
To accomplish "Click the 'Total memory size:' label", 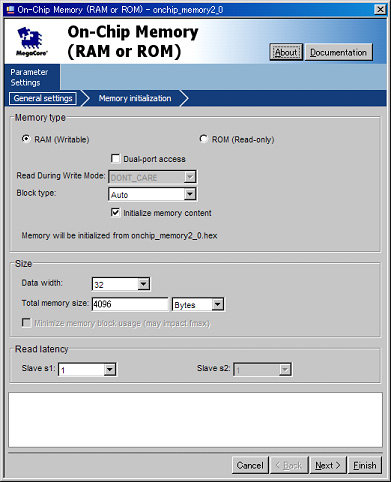I will click(55, 303).
